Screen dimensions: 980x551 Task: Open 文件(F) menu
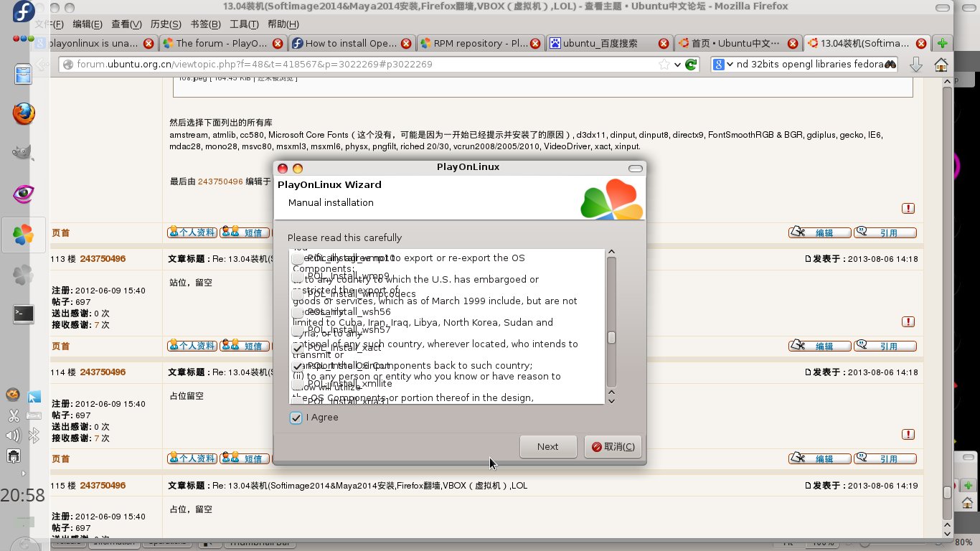pyautogui.click(x=50, y=24)
